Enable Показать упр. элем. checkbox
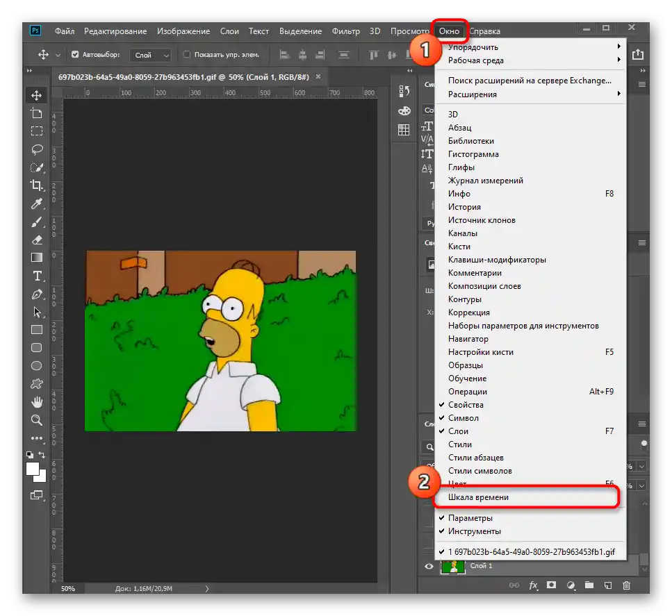 (186, 54)
